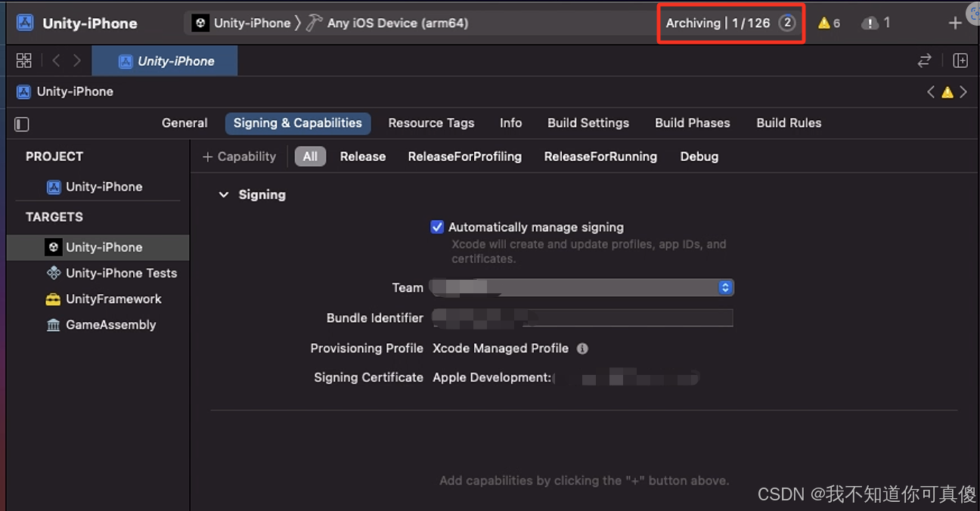
Task: Collapse the Signing section
Action: coord(223,195)
